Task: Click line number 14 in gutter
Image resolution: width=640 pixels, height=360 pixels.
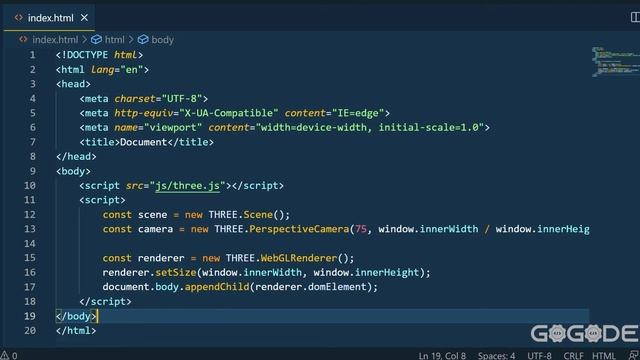Action: pos(29,243)
